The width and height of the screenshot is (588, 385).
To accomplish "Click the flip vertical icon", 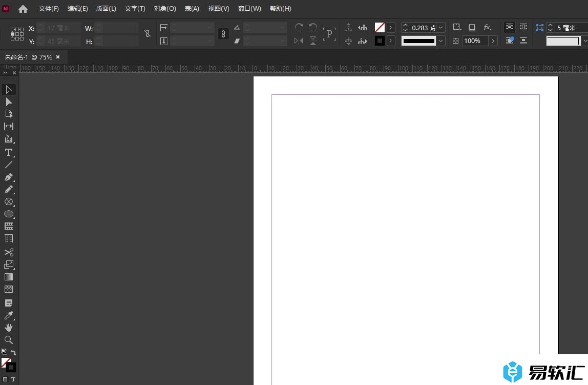I will coord(313,40).
